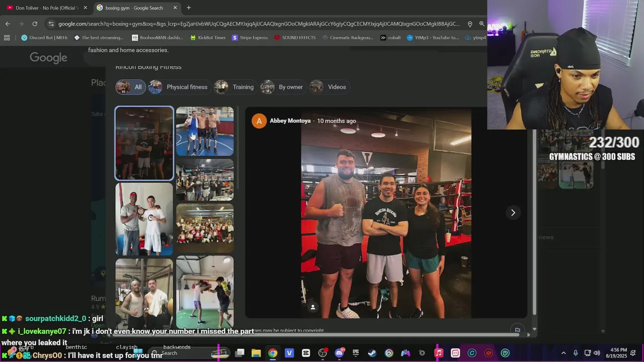Image resolution: width=644 pixels, height=362 pixels.
Task: Click the Google logo
Action: [x=48, y=58]
